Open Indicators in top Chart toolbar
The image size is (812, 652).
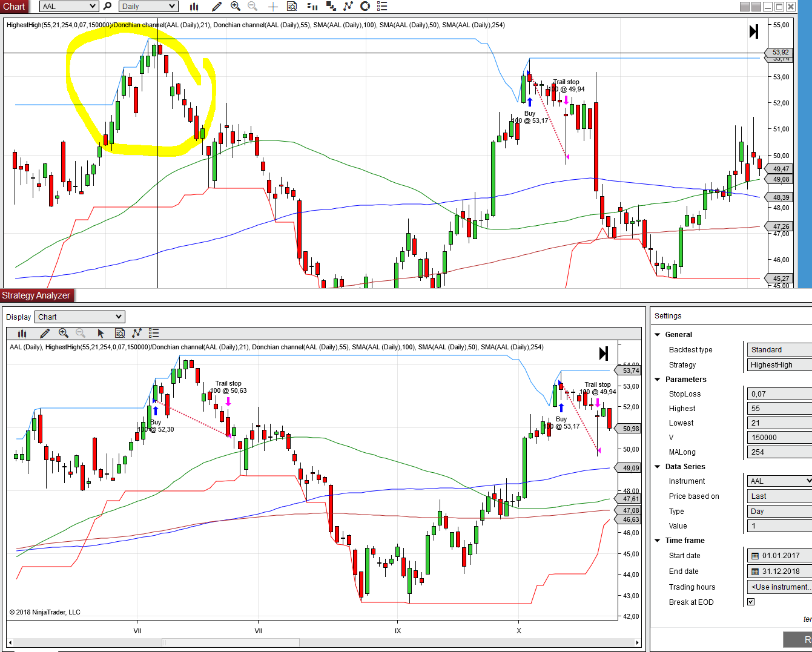(348, 6)
